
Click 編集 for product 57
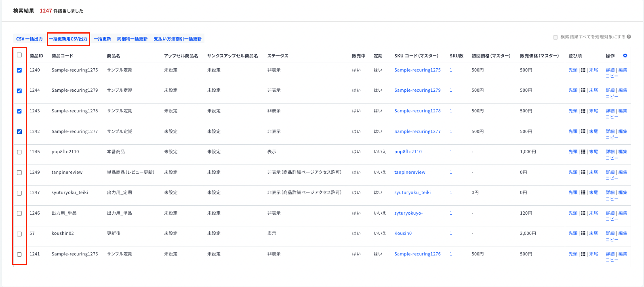[x=623, y=233]
